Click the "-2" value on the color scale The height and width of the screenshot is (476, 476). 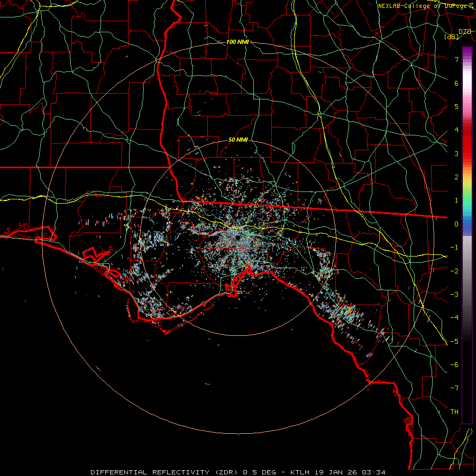454,271
